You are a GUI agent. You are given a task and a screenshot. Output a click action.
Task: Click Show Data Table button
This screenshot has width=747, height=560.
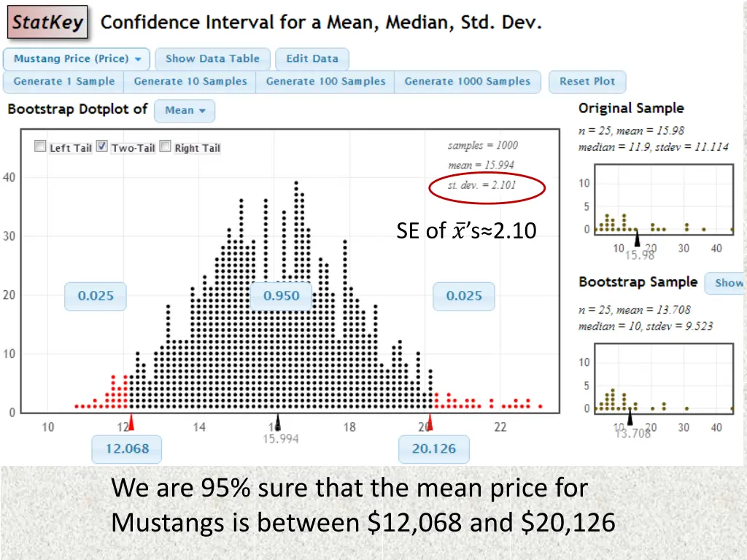click(x=212, y=59)
